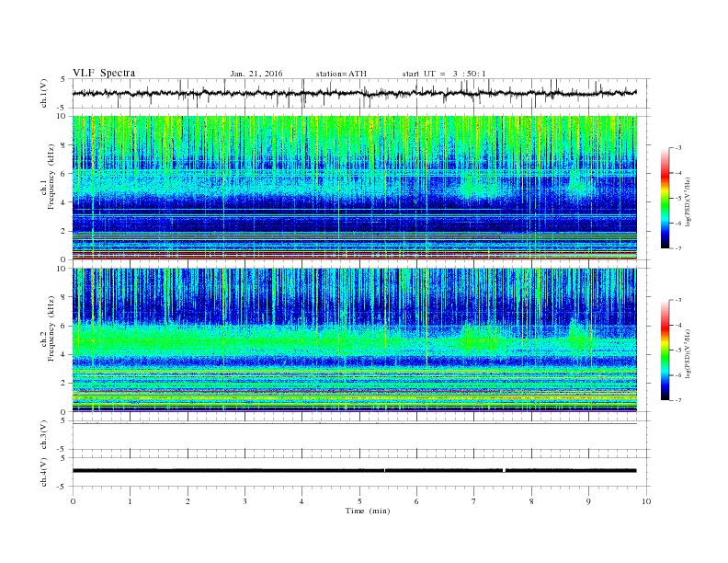Click tick label "1" on the Time axis
728x563 pixels.
(x=130, y=501)
